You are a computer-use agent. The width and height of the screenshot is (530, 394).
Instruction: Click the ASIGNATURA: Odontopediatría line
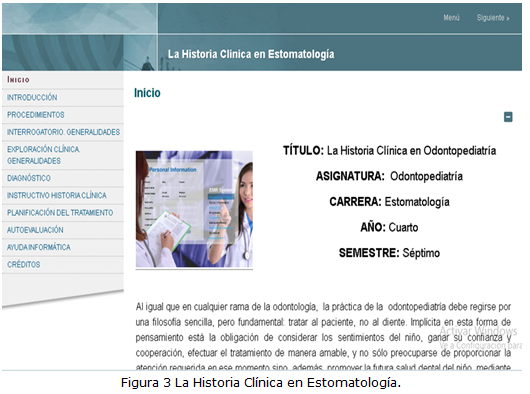click(389, 176)
